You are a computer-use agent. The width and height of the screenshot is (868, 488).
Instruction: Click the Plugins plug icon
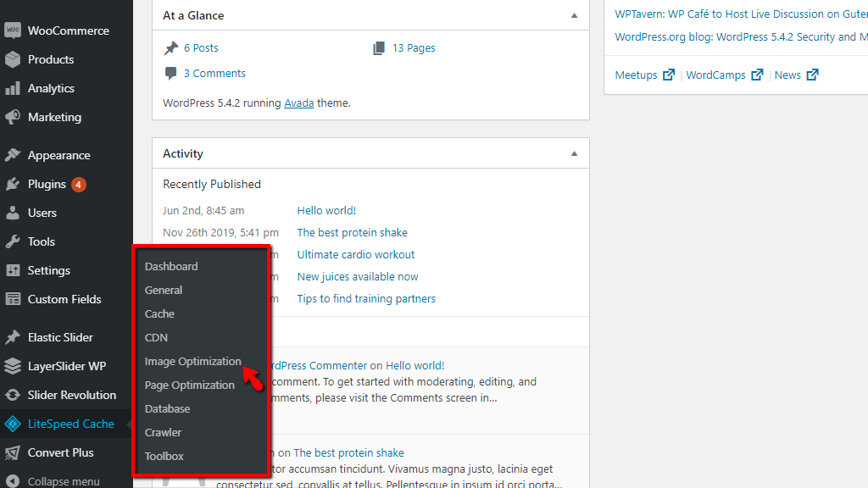[x=13, y=184]
